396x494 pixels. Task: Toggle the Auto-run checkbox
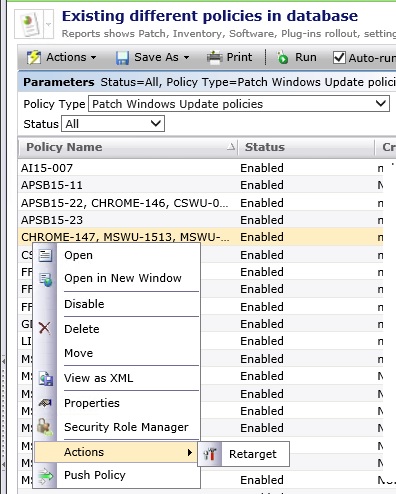click(x=339, y=58)
